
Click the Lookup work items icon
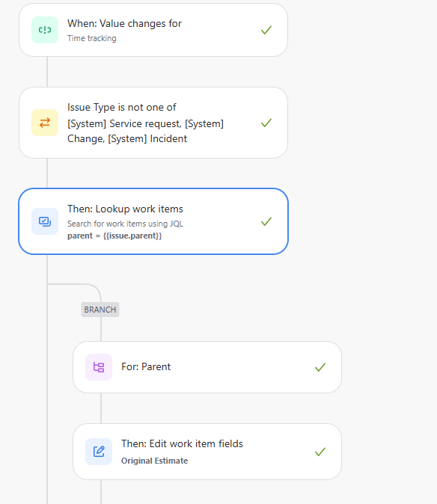(x=45, y=221)
